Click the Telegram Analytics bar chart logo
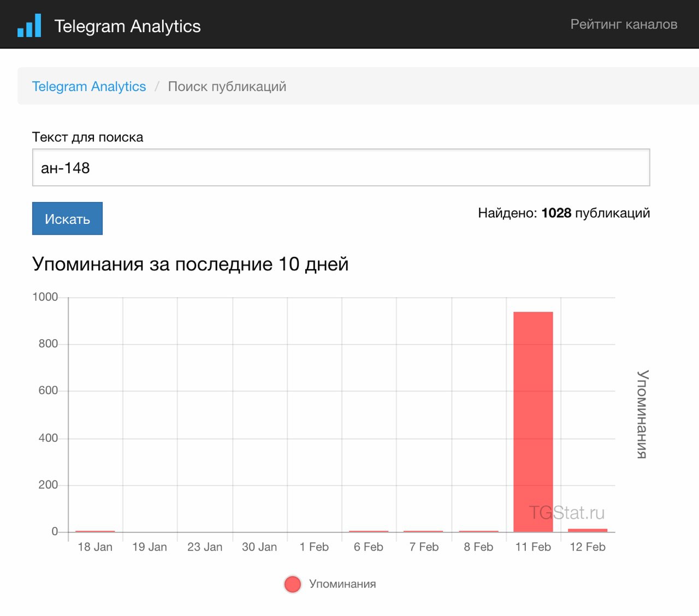This screenshot has width=699, height=616. coord(29,25)
